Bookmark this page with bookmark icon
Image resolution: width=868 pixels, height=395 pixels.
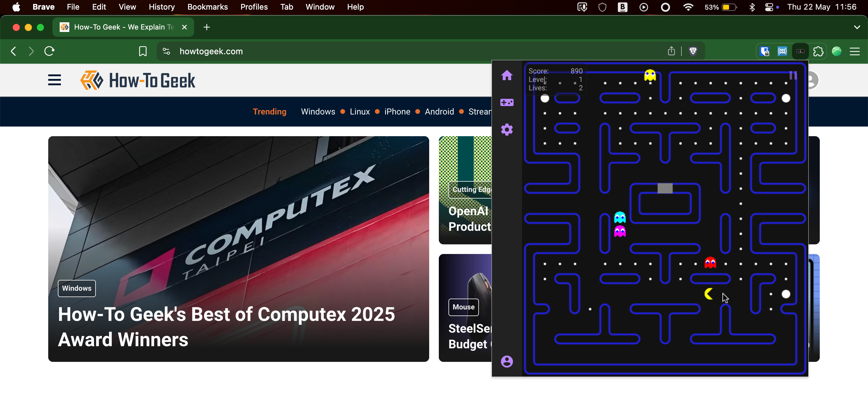coord(143,51)
